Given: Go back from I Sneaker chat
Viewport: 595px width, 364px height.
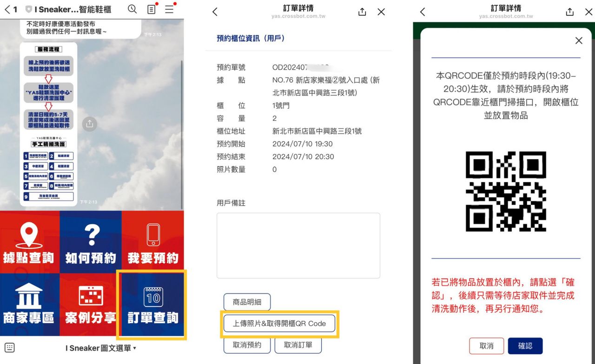Looking at the screenshot, I should pyautogui.click(x=7, y=9).
